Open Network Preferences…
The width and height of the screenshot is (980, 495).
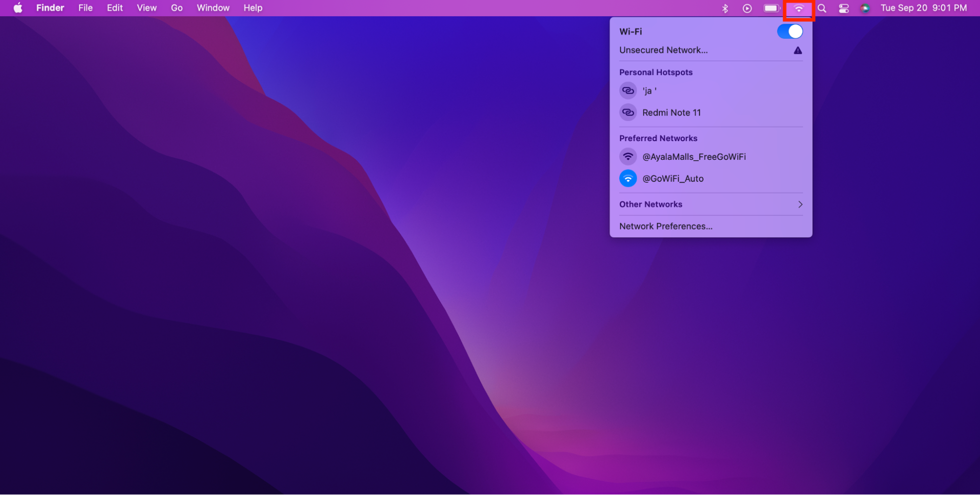click(x=666, y=226)
